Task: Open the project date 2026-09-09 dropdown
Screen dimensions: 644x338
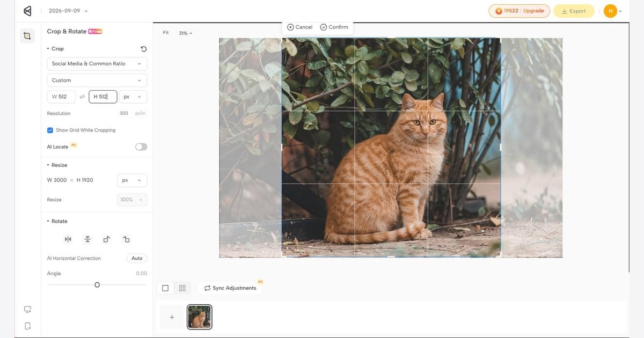Action: pyautogui.click(x=68, y=11)
